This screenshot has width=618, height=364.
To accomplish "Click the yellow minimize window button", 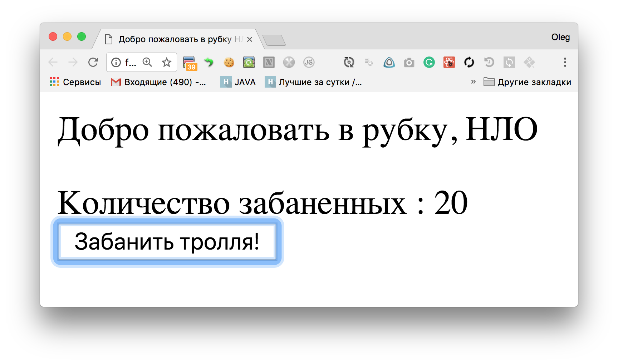I will [67, 36].
